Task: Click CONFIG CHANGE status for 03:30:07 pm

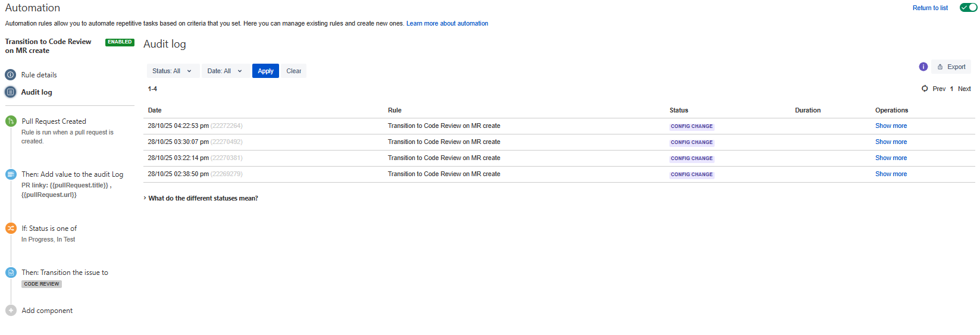Action: pyautogui.click(x=691, y=142)
